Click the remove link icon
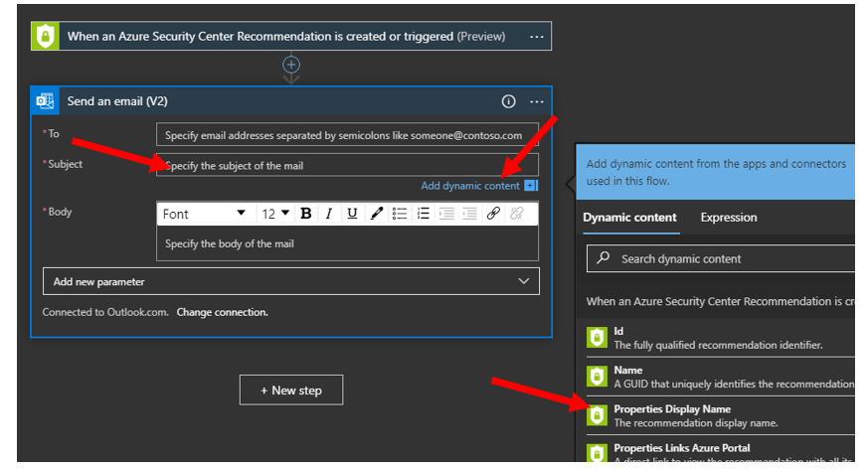 tap(517, 214)
